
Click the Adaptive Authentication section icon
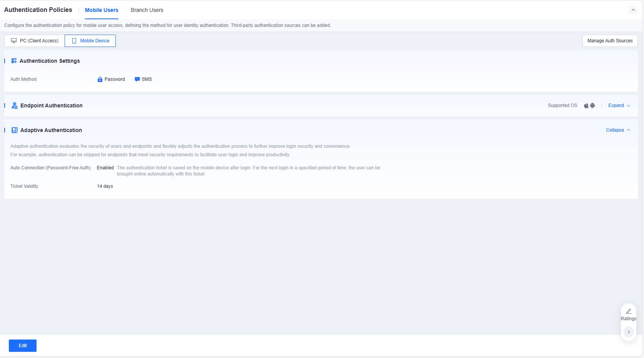click(15, 130)
